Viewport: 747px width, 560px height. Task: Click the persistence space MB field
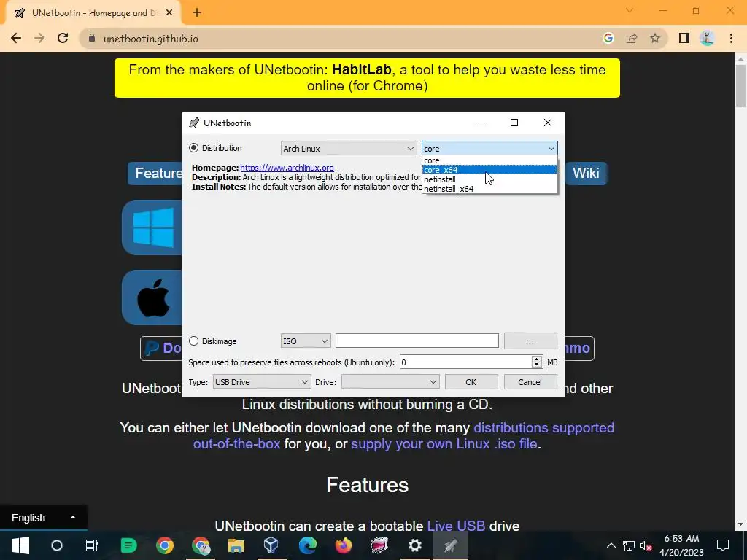[x=465, y=362]
